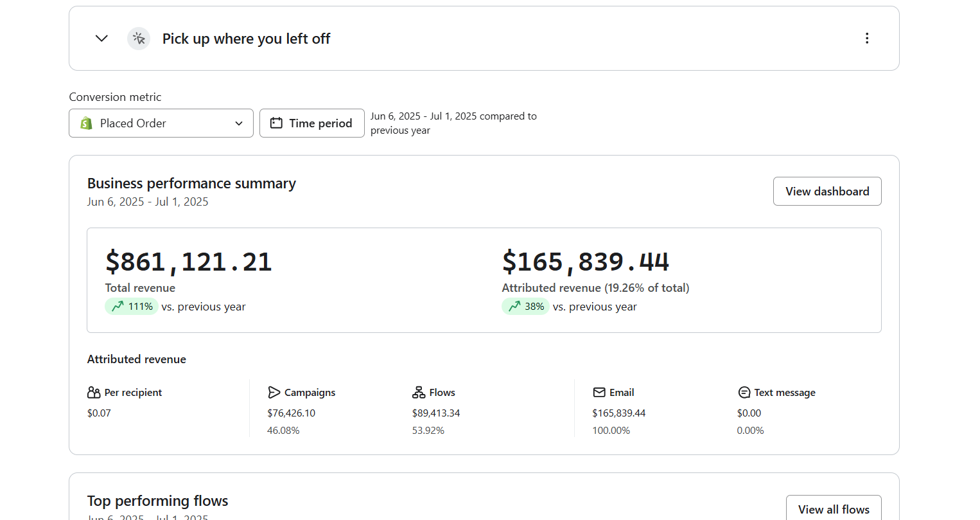Image resolution: width=980 pixels, height=520 pixels.
Task: Click the Time period button
Action: (x=312, y=123)
